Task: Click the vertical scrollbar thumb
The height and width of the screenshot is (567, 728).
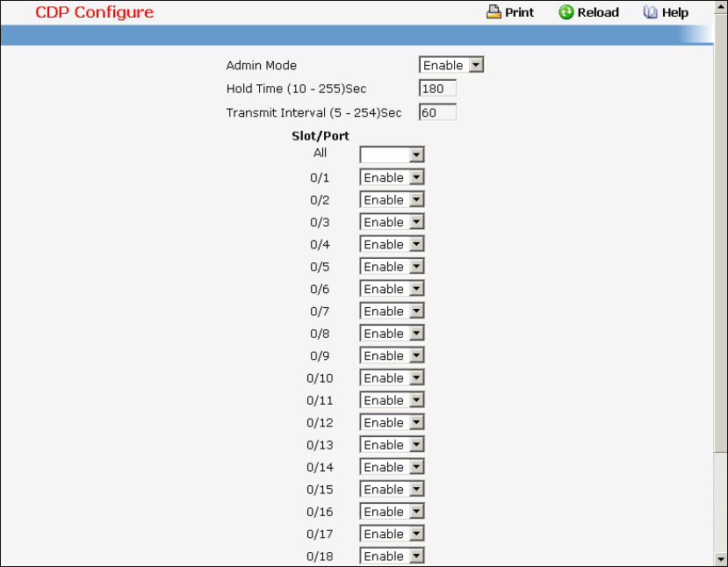Action: pos(721,232)
